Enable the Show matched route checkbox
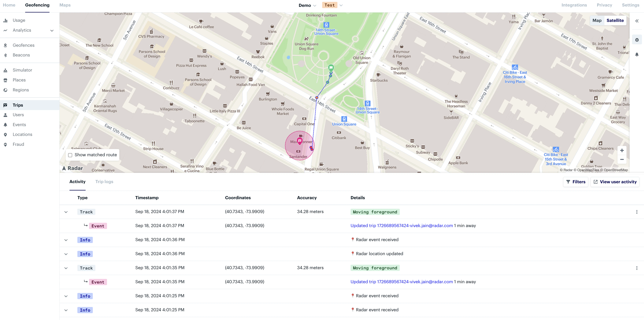Screen dimensions: 644x320 click(70, 155)
